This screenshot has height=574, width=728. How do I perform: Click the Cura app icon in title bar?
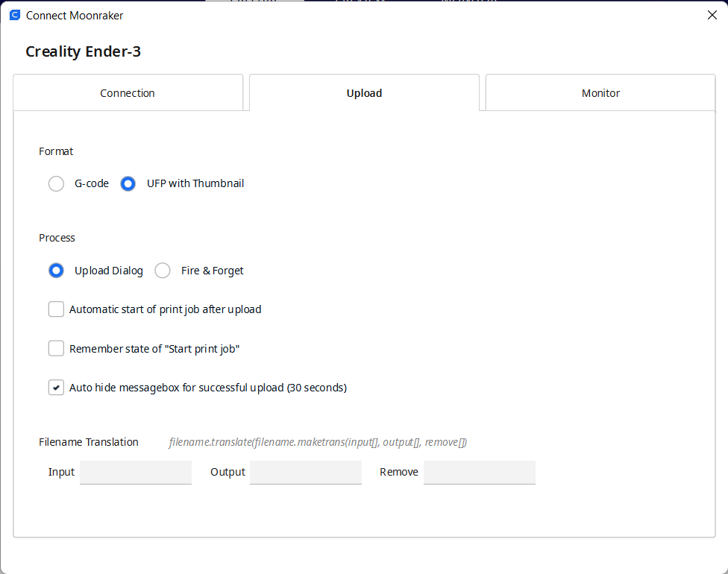(15, 16)
